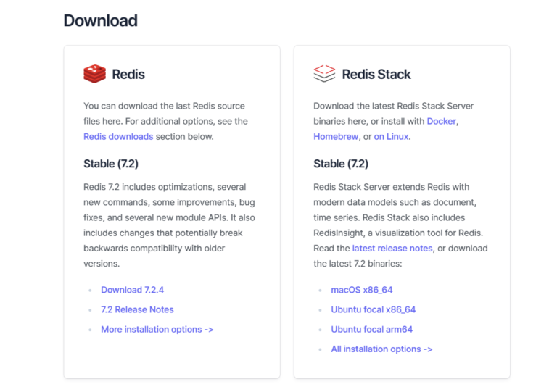Download the Ubuntu focal x86_64 binary

tap(373, 309)
